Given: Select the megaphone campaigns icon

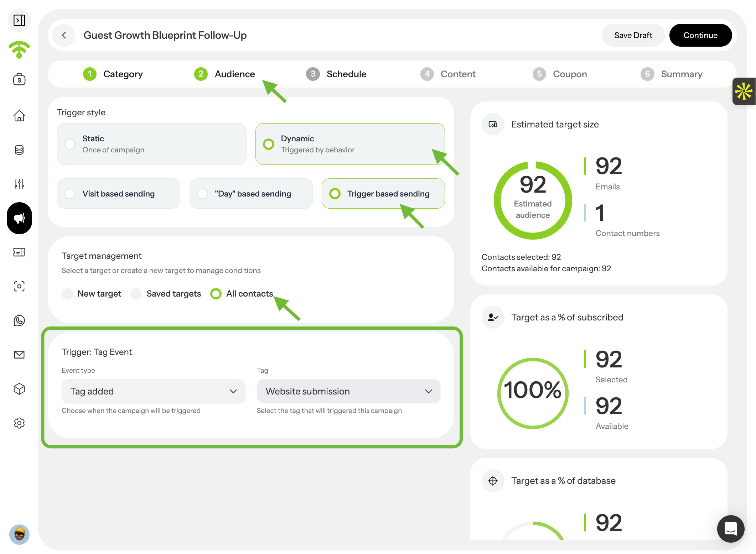Looking at the screenshot, I should coord(19,218).
